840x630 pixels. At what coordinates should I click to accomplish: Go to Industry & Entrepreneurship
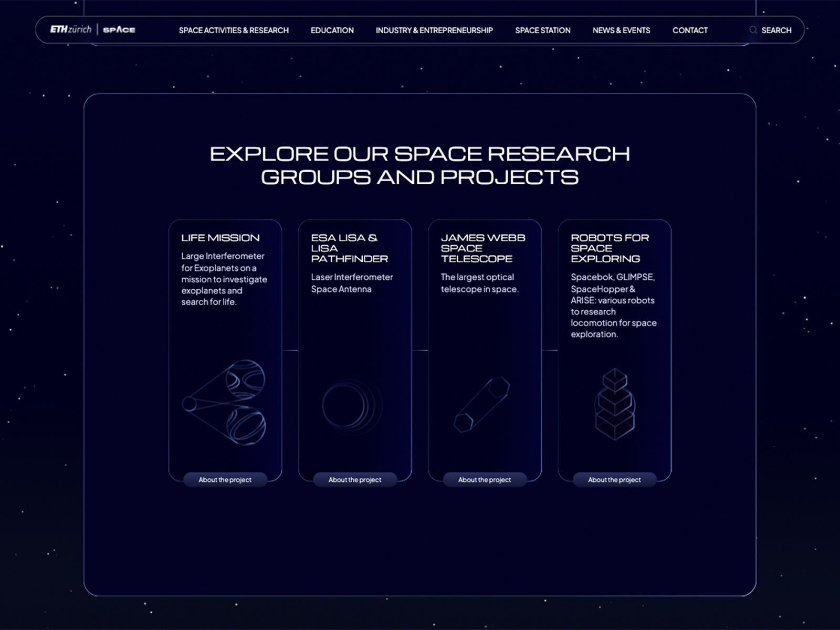pyautogui.click(x=434, y=30)
